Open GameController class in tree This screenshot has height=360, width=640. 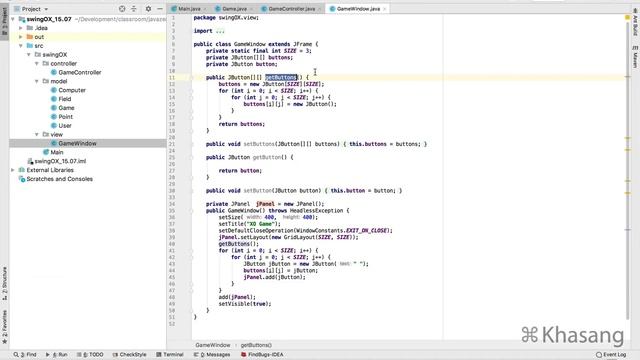click(80, 73)
